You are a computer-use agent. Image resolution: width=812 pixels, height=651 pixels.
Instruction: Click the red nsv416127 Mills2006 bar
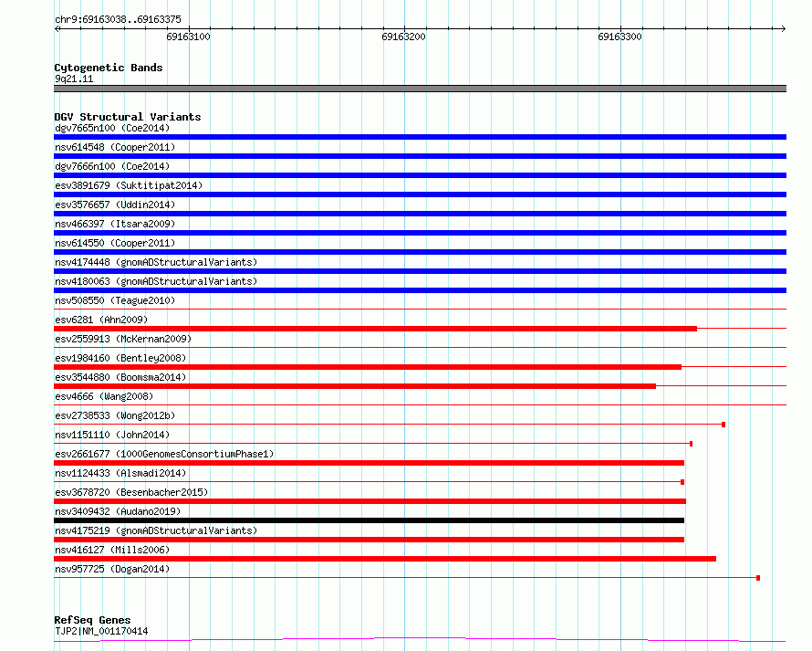tap(385, 559)
